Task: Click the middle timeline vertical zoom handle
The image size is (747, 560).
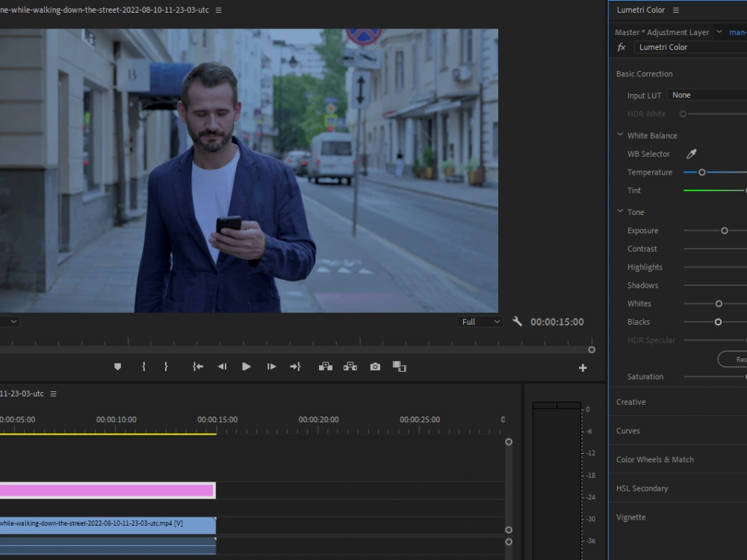Action: [509, 530]
